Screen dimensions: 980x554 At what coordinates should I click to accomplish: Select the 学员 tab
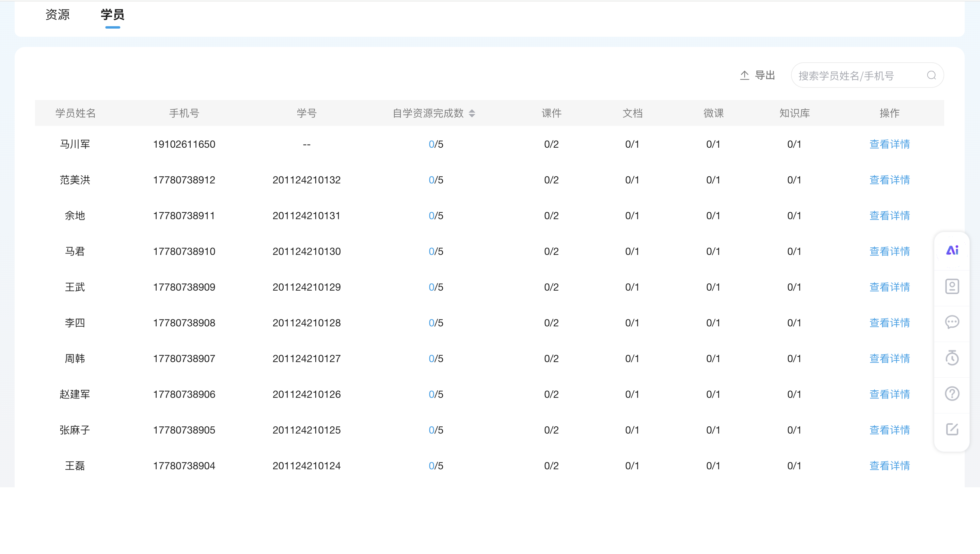tap(112, 14)
